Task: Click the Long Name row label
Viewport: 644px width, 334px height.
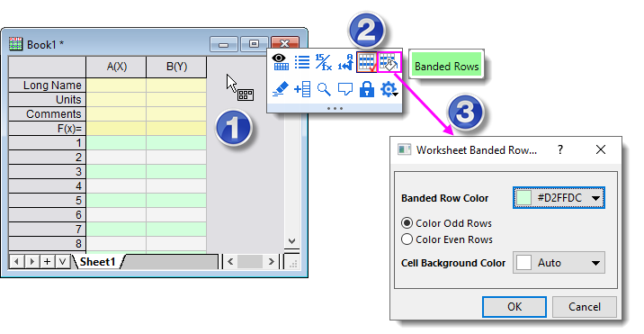Action: [x=48, y=86]
